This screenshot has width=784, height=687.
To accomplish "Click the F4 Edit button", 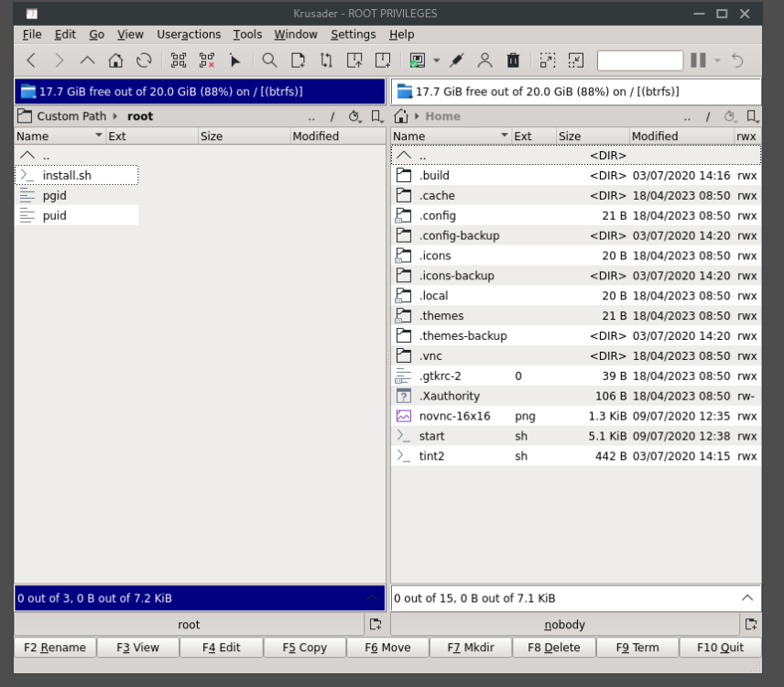I will pos(222,648).
